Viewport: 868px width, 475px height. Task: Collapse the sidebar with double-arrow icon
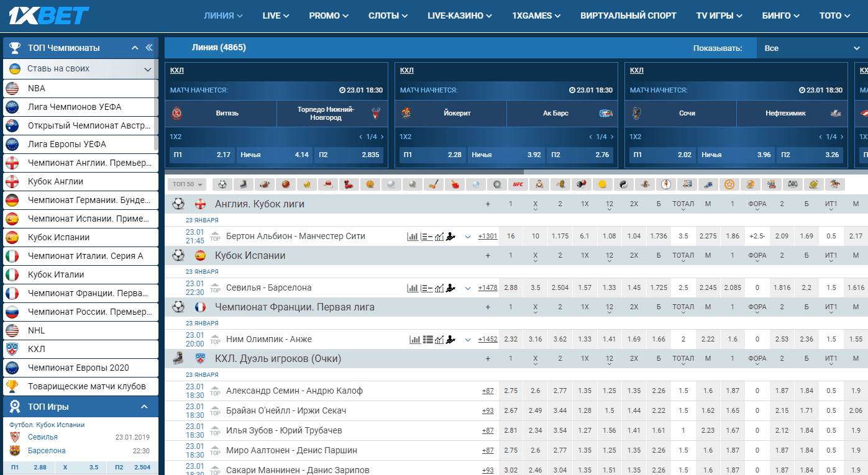pyautogui.click(x=149, y=48)
